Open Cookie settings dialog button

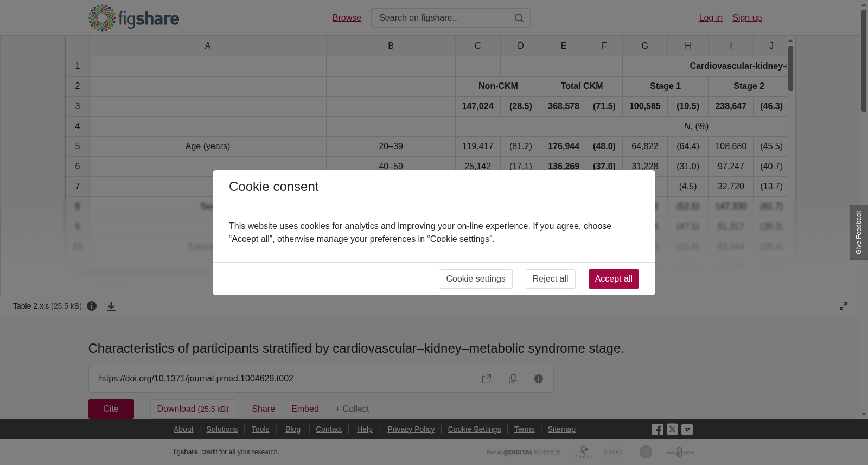tap(476, 279)
